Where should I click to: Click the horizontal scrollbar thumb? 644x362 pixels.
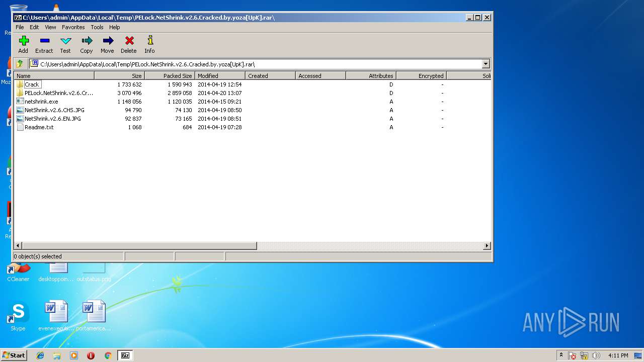pyautogui.click(x=139, y=246)
